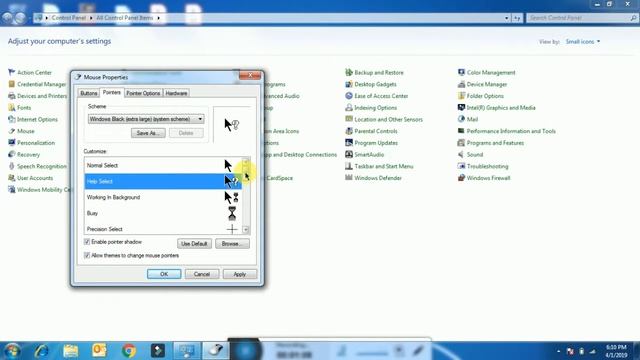Open the Mail control panel item
Screen dimensions: 640x360
click(x=468, y=120)
